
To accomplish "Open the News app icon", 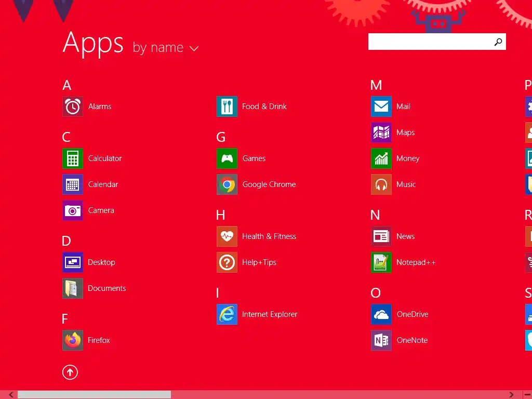I will click(x=381, y=236).
